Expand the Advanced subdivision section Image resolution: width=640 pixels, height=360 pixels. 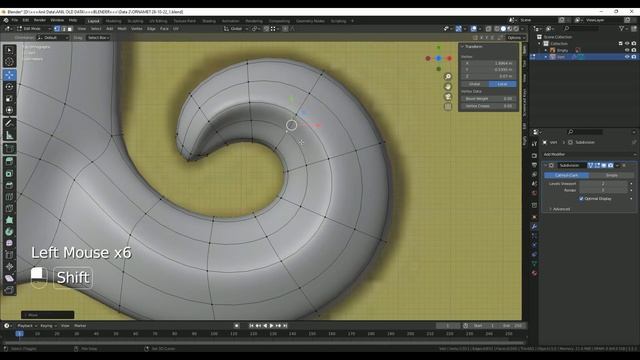pyautogui.click(x=560, y=209)
